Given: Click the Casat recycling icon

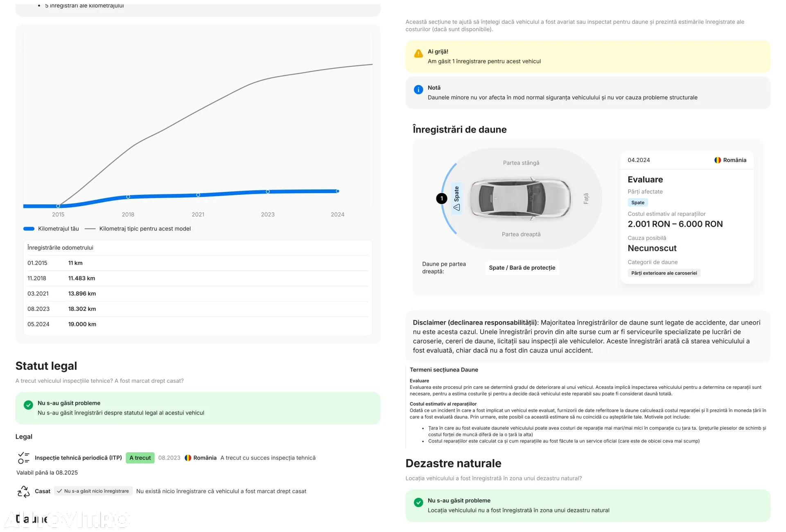Looking at the screenshot, I should click(24, 491).
